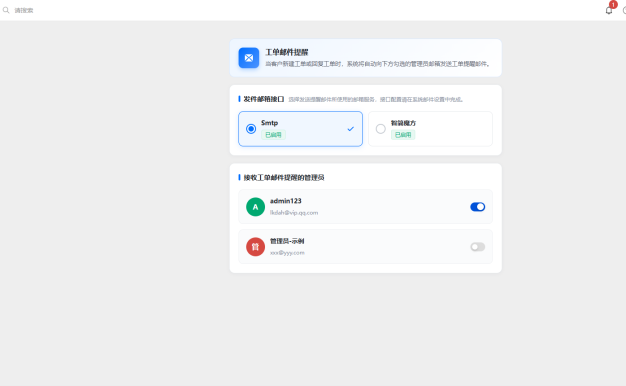Click the admin123 administrator name

[285, 201]
